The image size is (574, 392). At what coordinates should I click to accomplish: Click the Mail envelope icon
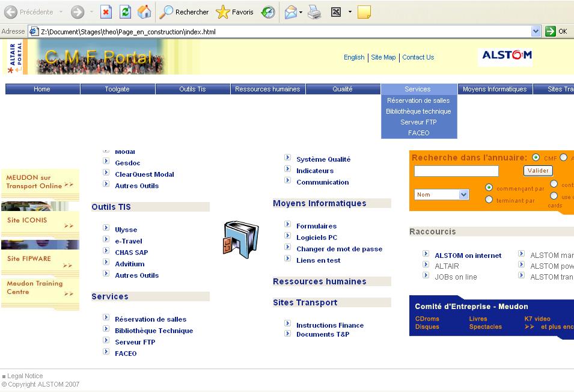(x=291, y=12)
